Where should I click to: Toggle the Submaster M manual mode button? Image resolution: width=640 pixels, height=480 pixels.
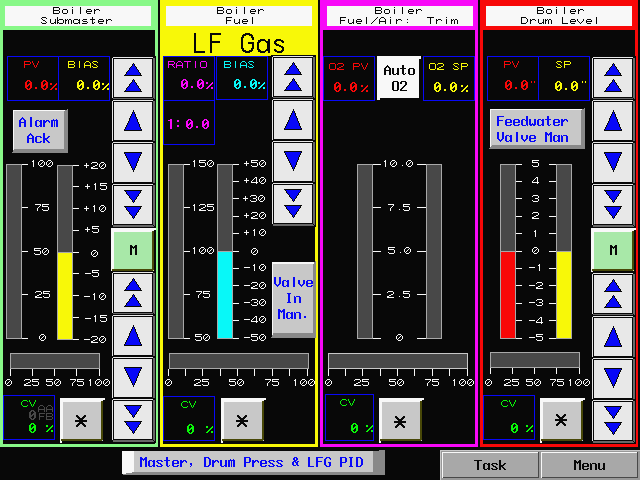coord(132,250)
